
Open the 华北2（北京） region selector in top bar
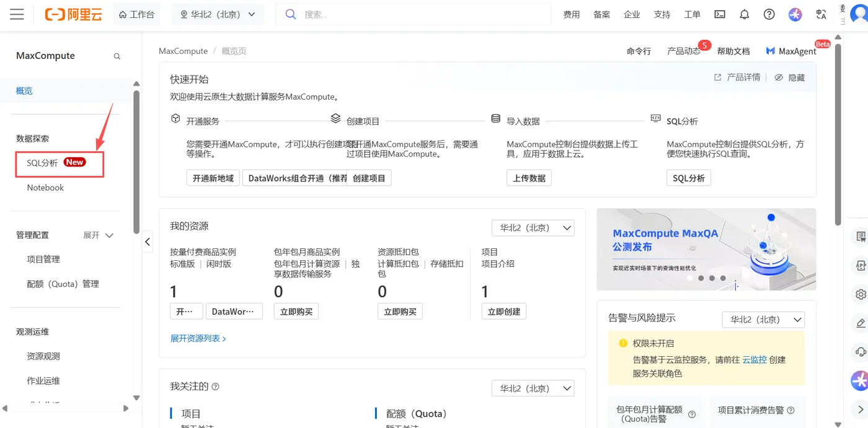pos(217,14)
